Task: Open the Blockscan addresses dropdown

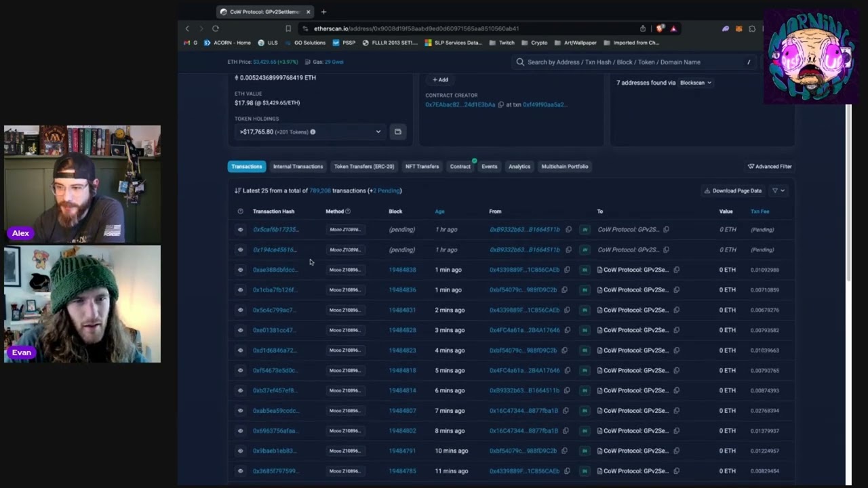Action: pos(696,83)
